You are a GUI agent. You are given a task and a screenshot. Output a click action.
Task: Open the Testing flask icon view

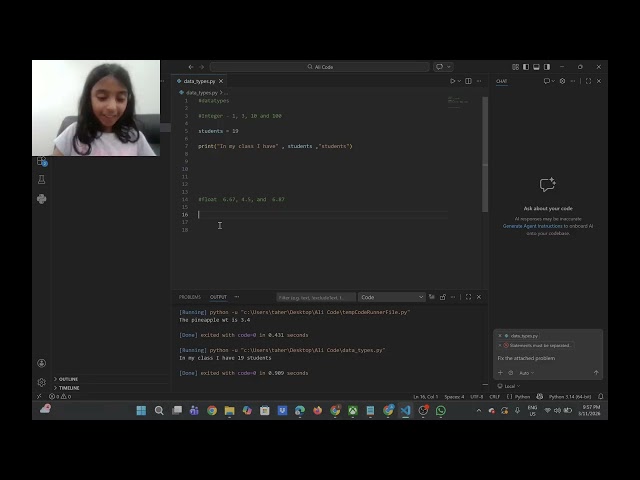[x=42, y=180]
